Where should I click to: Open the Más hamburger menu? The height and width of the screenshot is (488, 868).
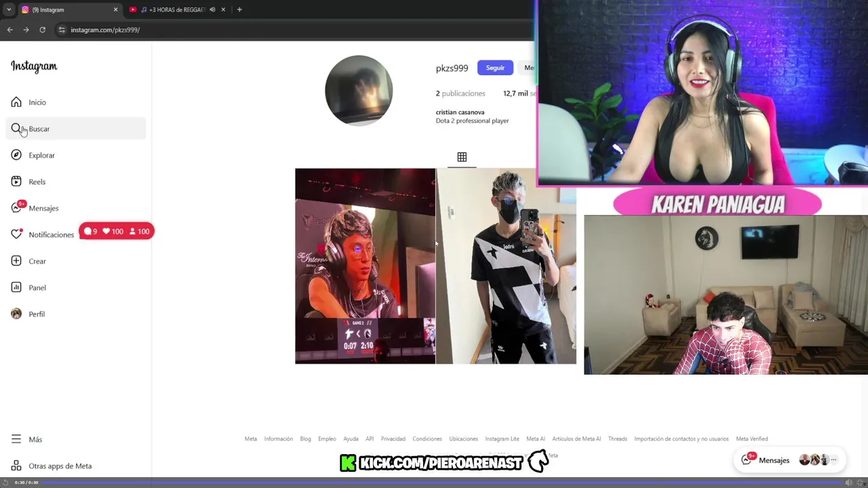coord(76,439)
